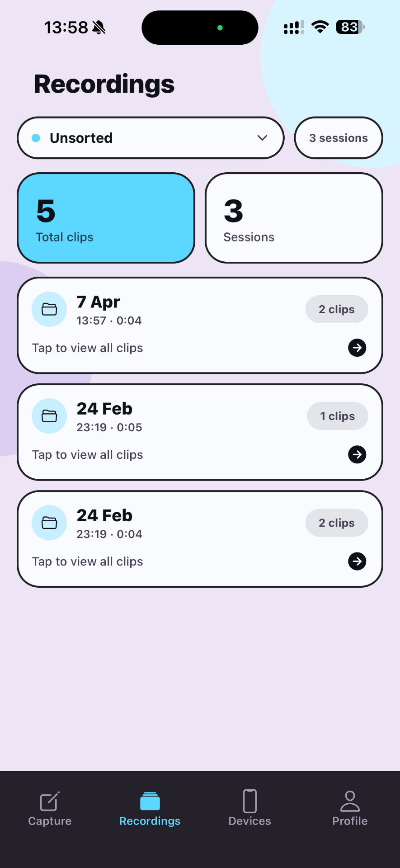This screenshot has width=400, height=868.
Task: Tap "Tap to view all clips" under 7 Apr
Action: 88,348
